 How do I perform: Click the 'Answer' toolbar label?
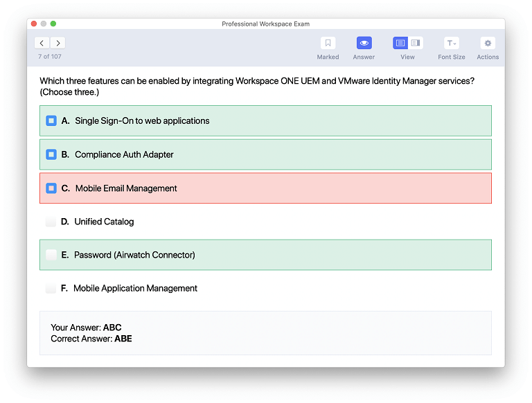pos(364,57)
